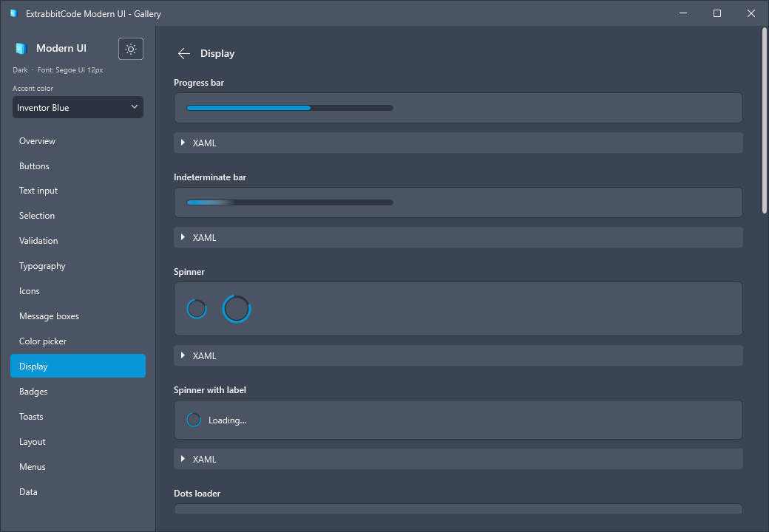Image resolution: width=769 pixels, height=532 pixels.
Task: Click the large spinner
Action: point(237,309)
